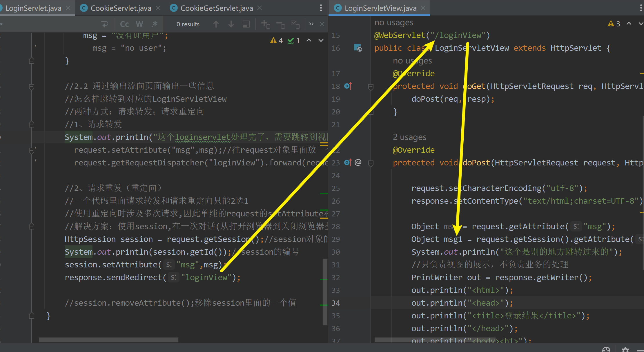Click the doGet override gutter icon at line 18
This screenshot has height=352, width=644.
coord(348,86)
